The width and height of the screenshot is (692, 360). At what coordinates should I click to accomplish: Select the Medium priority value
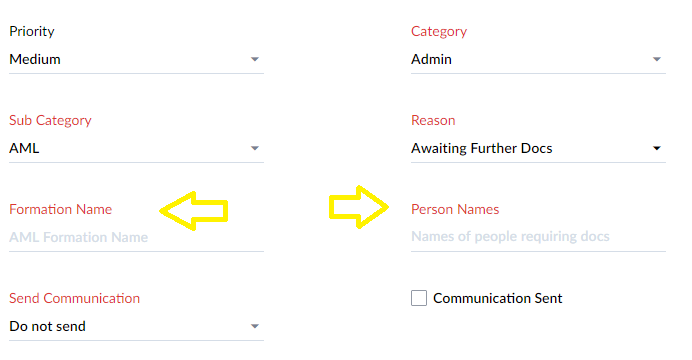coord(35,59)
